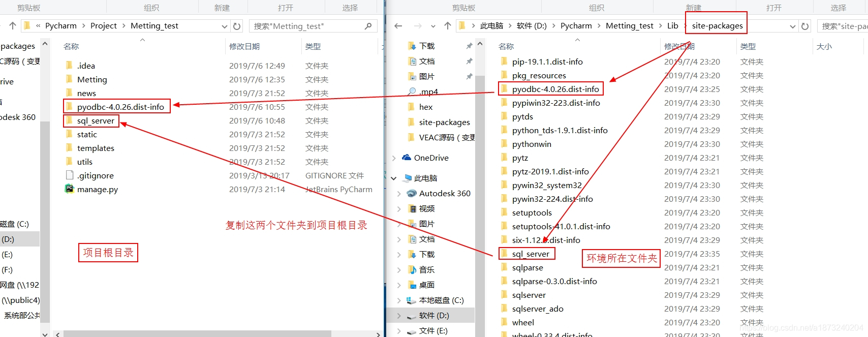Viewport: 868px width, 337px height.
Task: Select Pycharm breadcrumb in left window
Action: (x=61, y=26)
